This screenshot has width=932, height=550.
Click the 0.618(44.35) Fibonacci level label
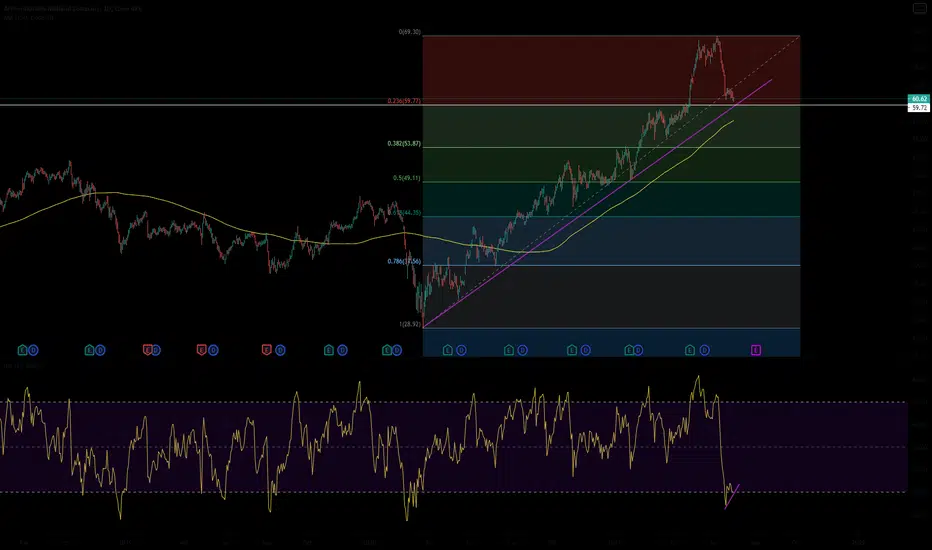click(404, 213)
